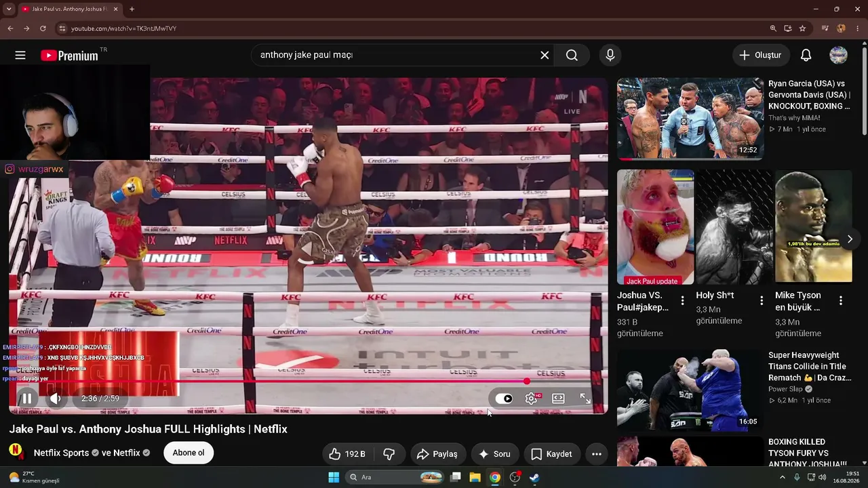Open the Ryan Garcia vs Gervonta Davis thumbnail
This screenshot has width=868, height=488.
click(x=690, y=119)
